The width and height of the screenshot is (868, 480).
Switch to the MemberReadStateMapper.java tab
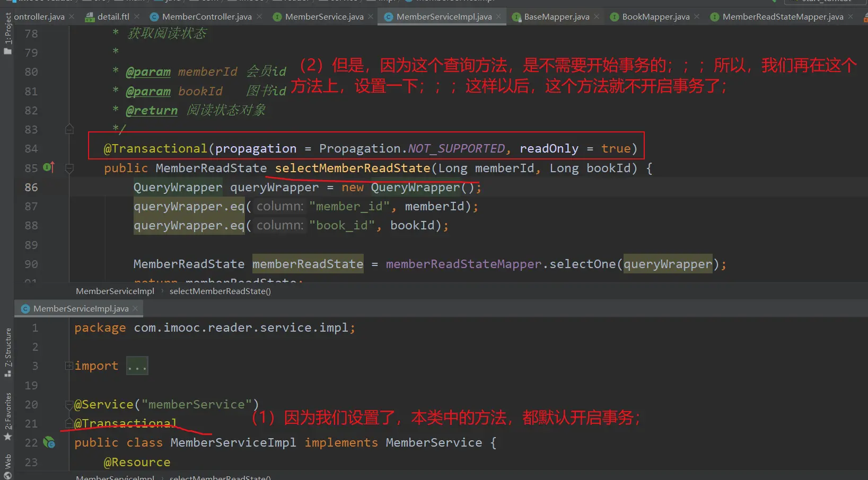pyautogui.click(x=783, y=17)
